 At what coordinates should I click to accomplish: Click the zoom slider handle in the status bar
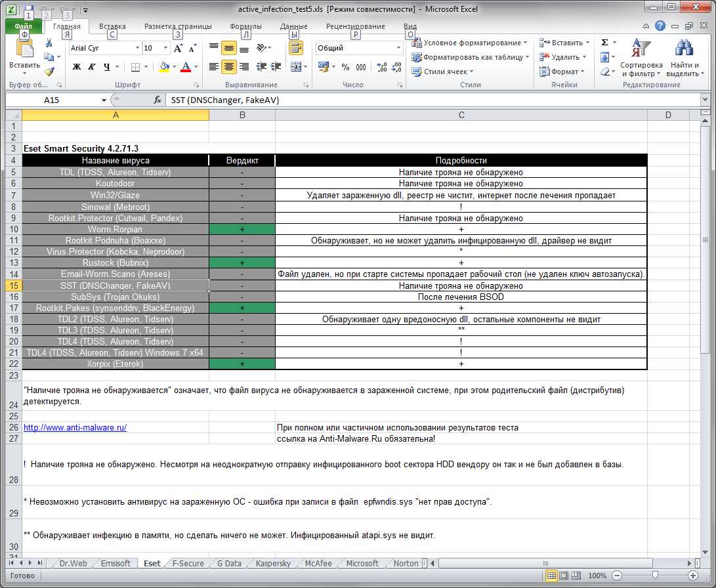[655, 576]
